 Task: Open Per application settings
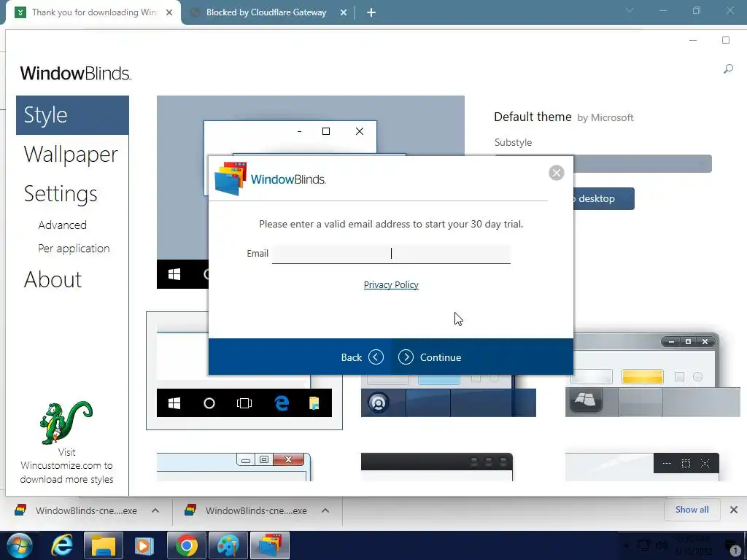[x=74, y=248]
